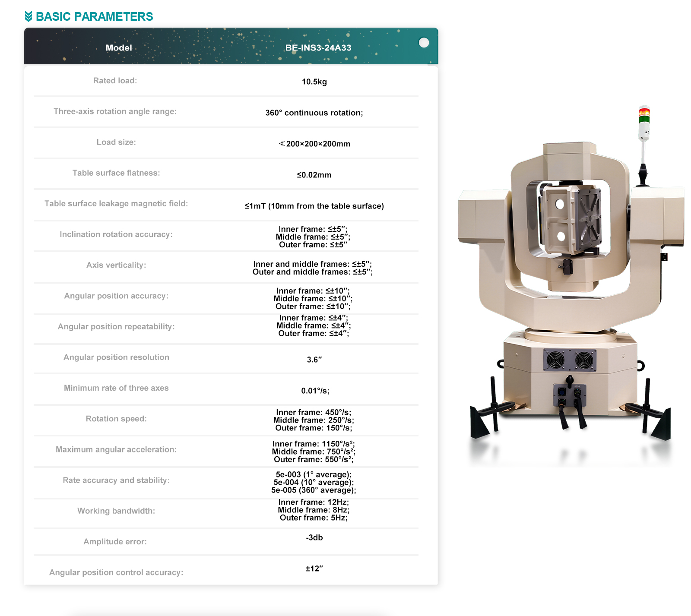691x616 pixels.
Task: Click the Angular position resolution 3.6″ value
Action: (314, 360)
